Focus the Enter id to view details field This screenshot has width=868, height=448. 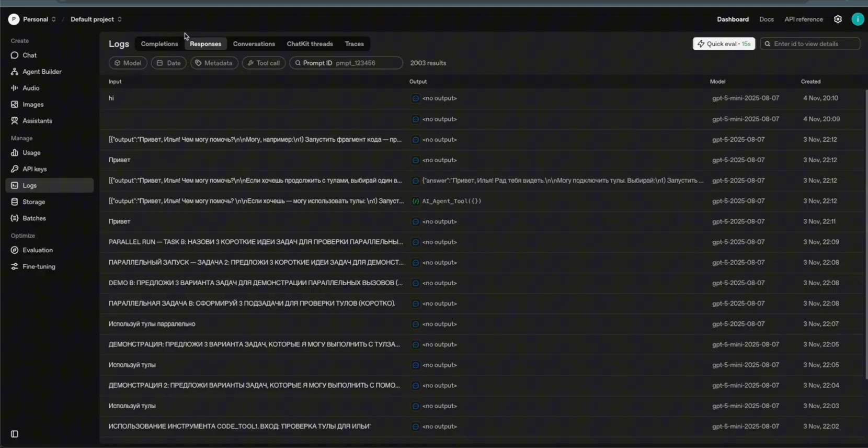tap(810, 44)
